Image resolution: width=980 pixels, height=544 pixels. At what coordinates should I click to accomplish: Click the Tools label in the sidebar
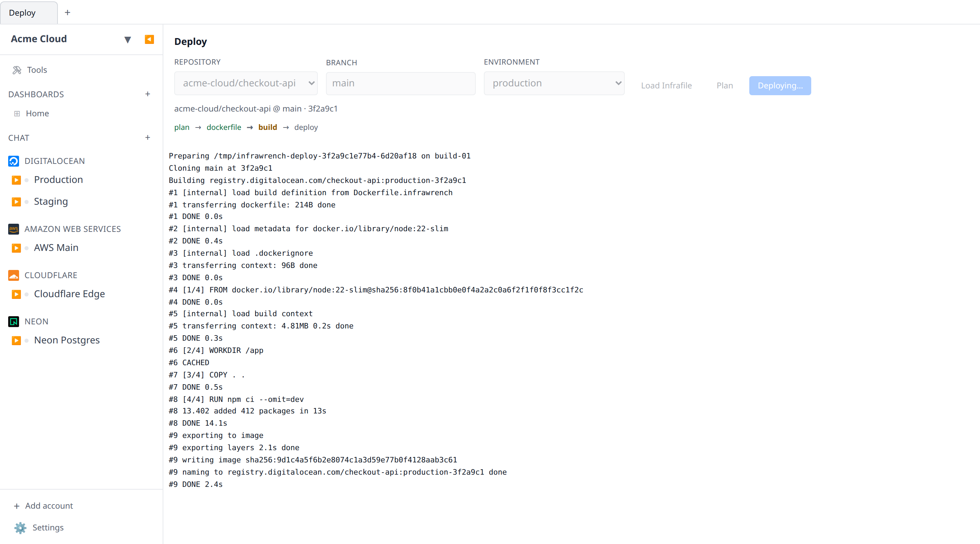pos(37,70)
